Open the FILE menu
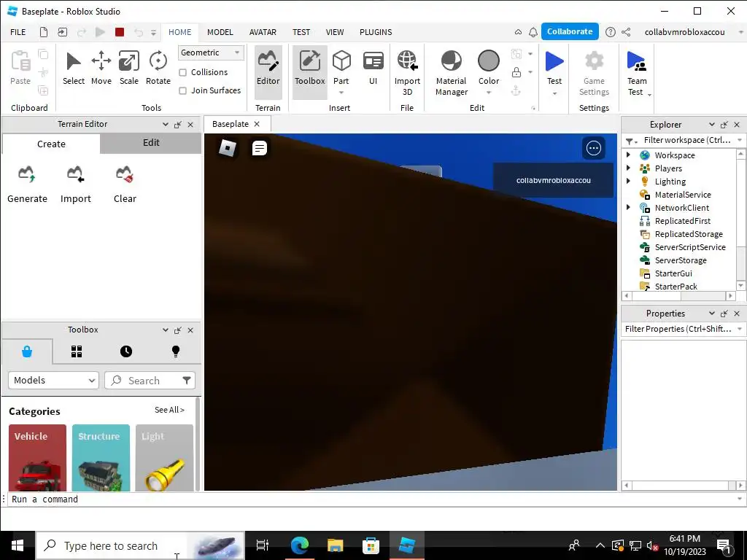 pyautogui.click(x=18, y=32)
